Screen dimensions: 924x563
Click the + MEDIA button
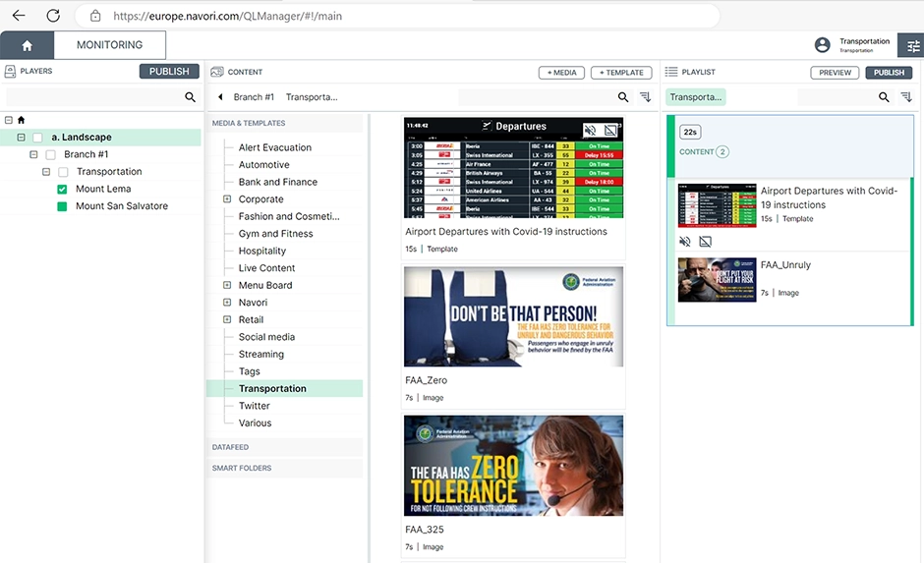click(561, 73)
